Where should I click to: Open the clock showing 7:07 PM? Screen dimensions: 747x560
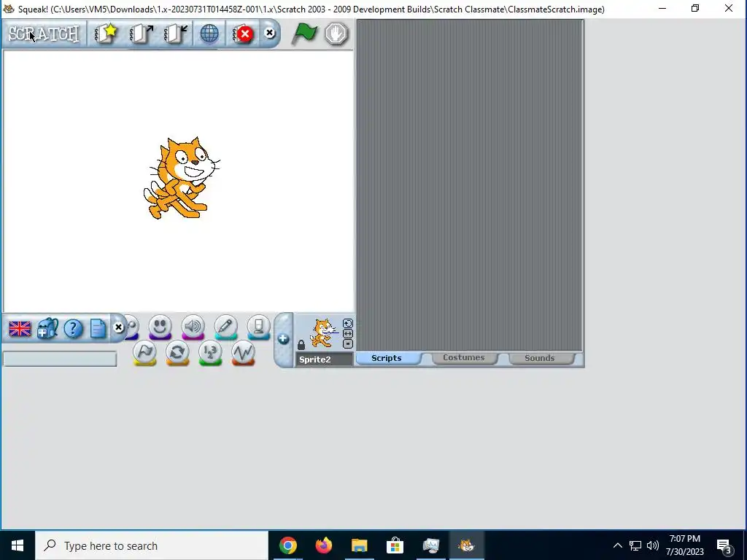click(x=684, y=545)
